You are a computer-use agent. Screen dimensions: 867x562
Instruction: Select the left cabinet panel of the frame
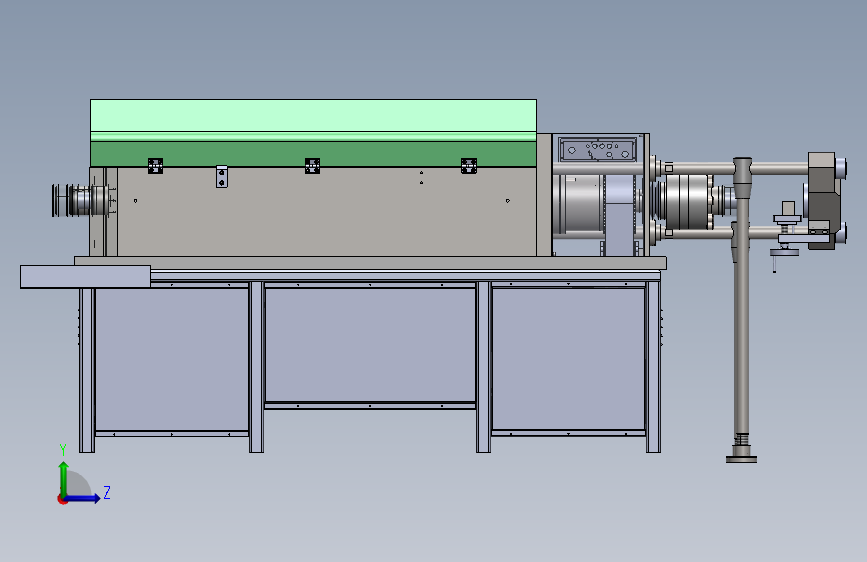coord(171,359)
